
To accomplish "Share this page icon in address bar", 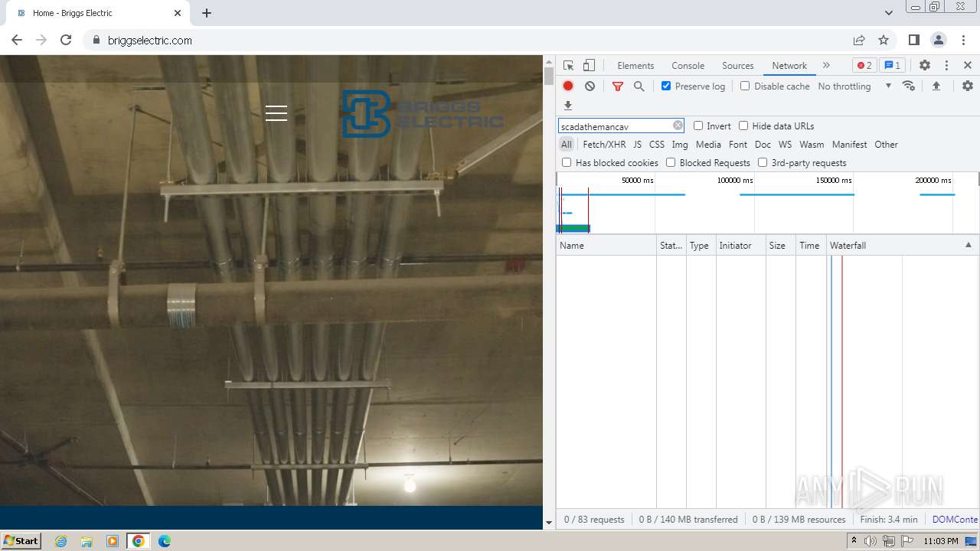I will point(859,40).
